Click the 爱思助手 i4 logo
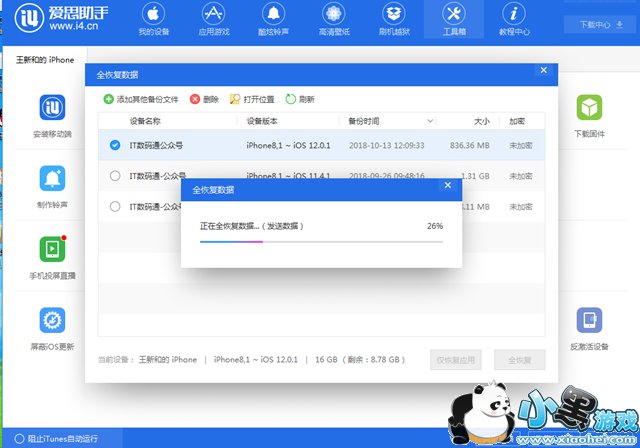640x448 pixels. (x=62, y=18)
